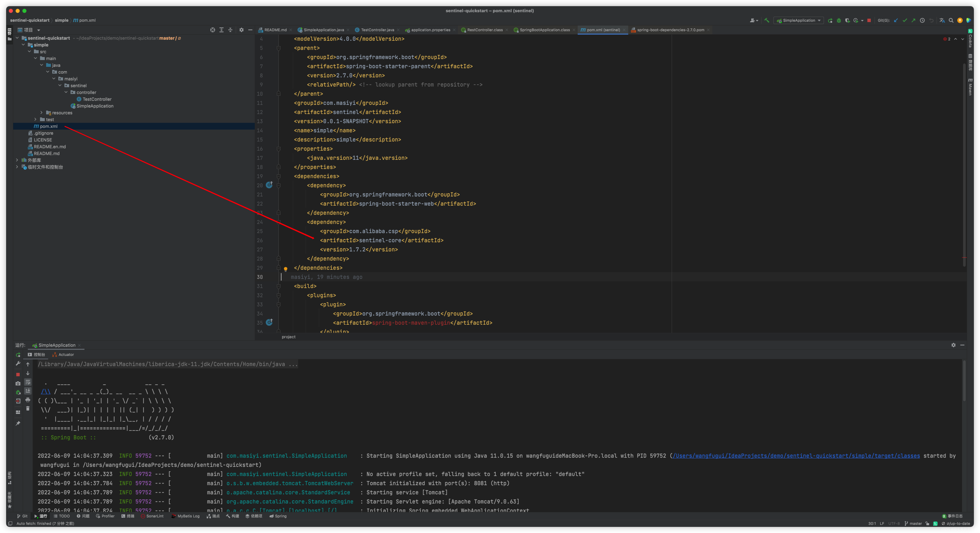Click thread dump camera icon in Run panel
This screenshot has width=980, height=533.
pyautogui.click(x=18, y=384)
